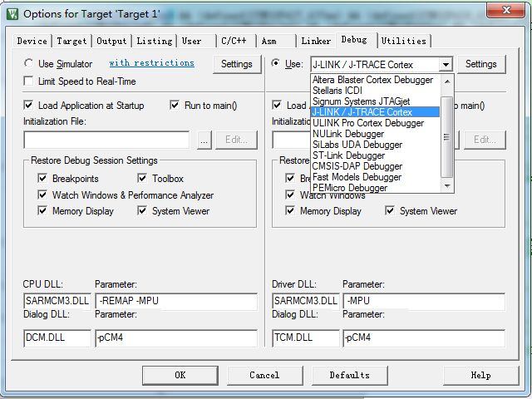
Task: Toggle simulator Load Application at Startup checkbox
Action: [x=28, y=105]
